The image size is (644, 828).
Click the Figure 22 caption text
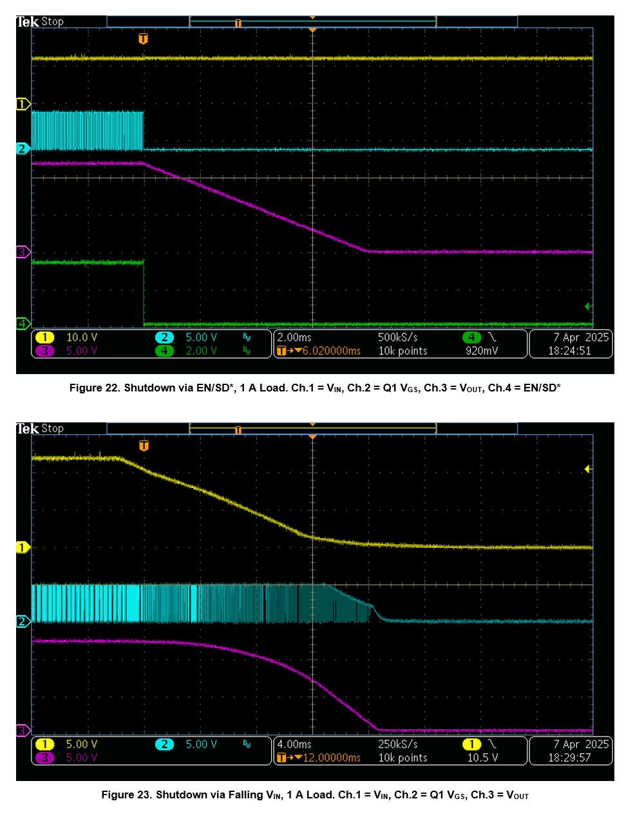click(315, 388)
